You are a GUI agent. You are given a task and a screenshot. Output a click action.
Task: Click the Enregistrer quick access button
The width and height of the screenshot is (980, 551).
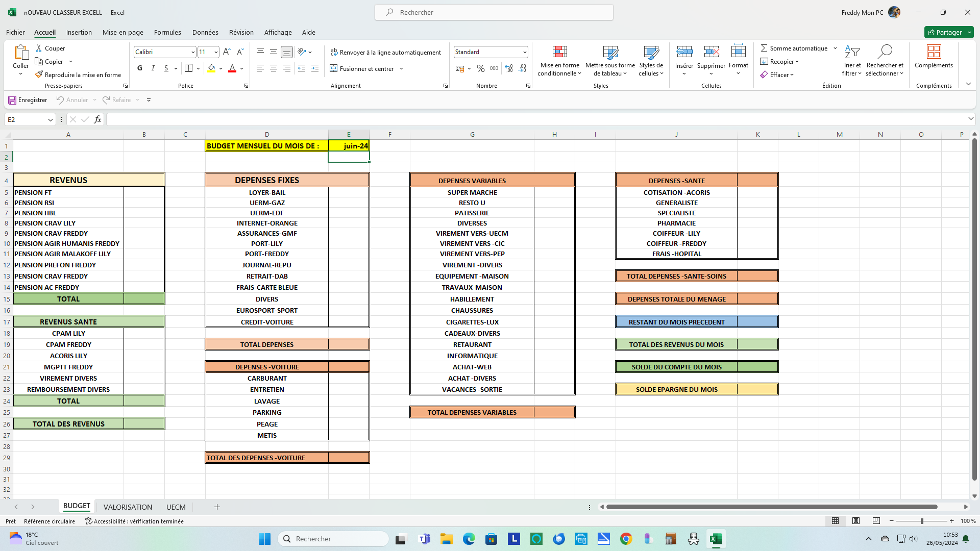[28, 100]
